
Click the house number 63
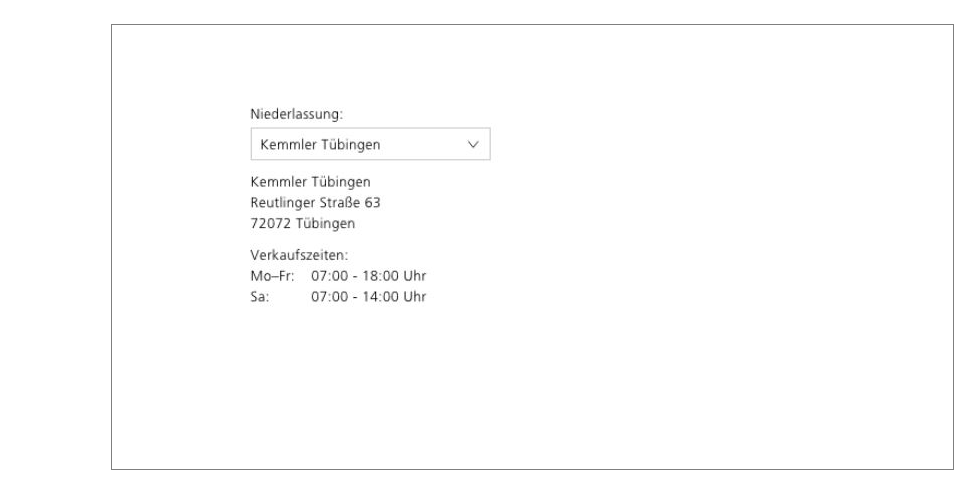pyautogui.click(x=373, y=202)
